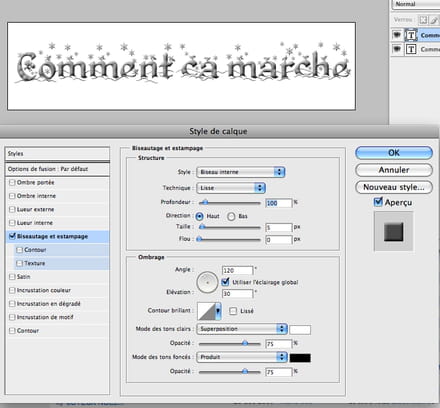Select the Biseautage et estampage label
This screenshot has height=408, width=440.
[52, 236]
